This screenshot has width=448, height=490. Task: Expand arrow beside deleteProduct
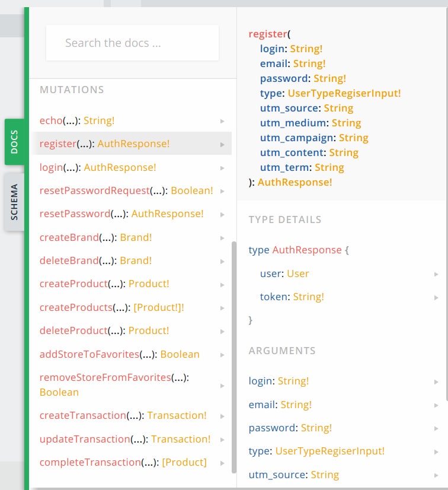222,331
